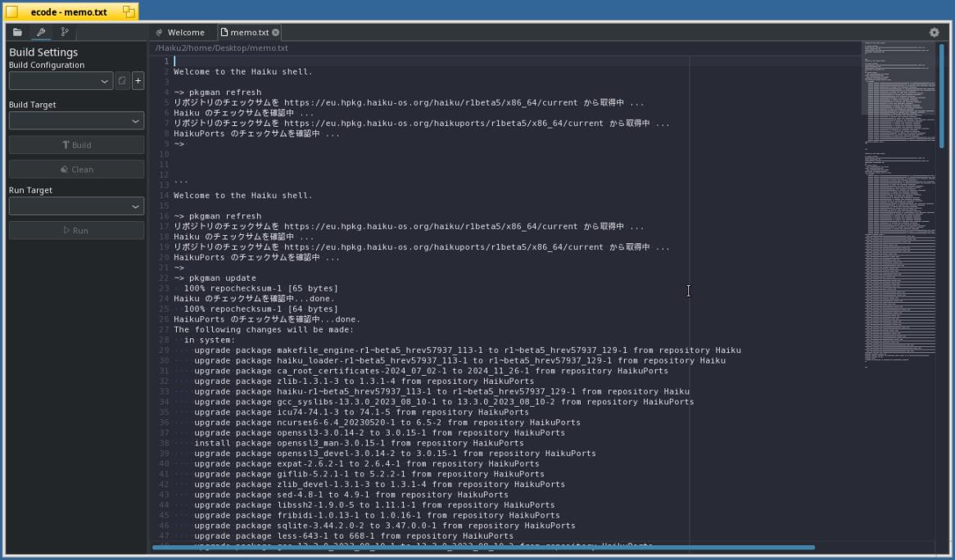This screenshot has width=955, height=560.
Task: Click the haiku_loader upgrade line
Action: [459, 361]
